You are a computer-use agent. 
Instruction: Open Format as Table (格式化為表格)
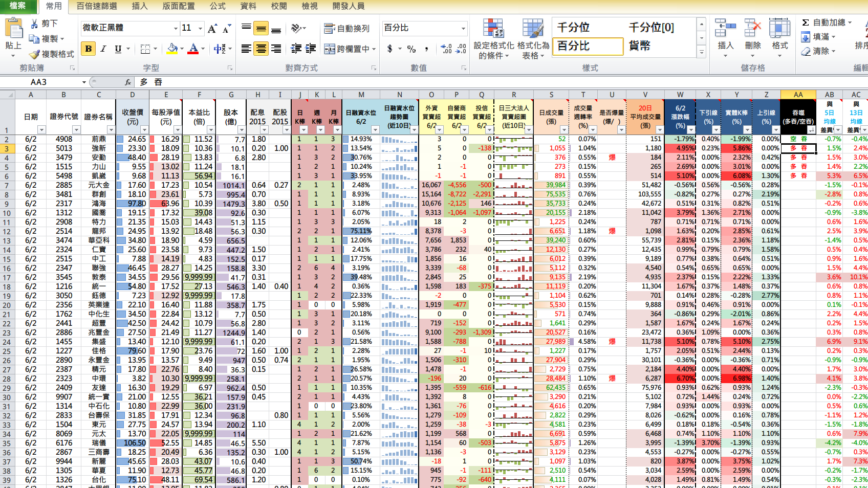point(533,39)
